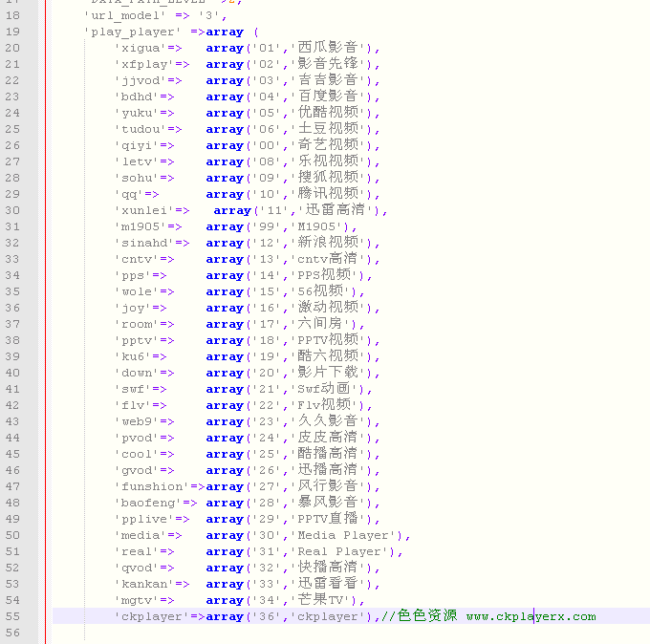Click the '影片下载' string value

tap(328, 373)
